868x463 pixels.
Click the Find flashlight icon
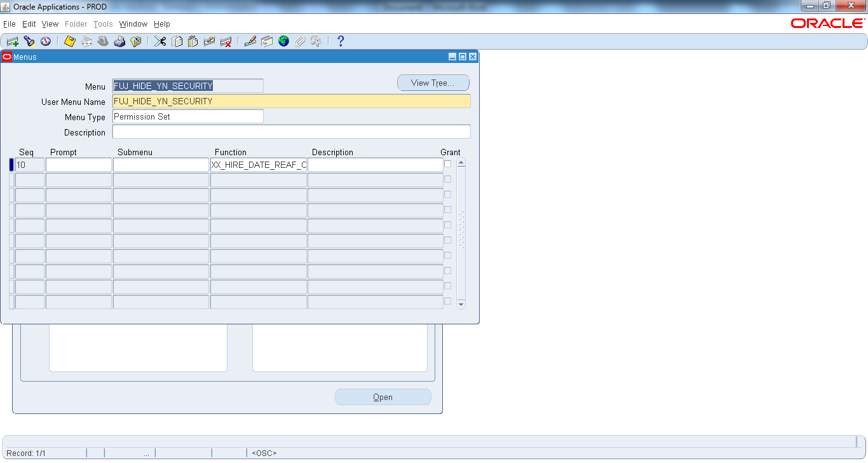click(x=29, y=41)
